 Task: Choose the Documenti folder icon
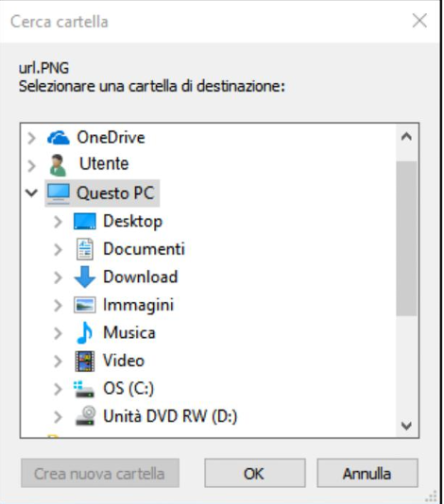85,249
